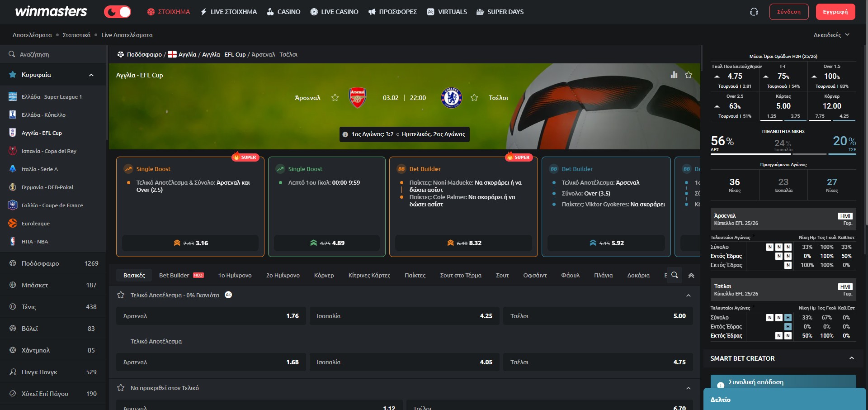Click the info icon beside 1ος Αγώνας
This screenshot has height=410, width=868.
[x=345, y=134]
